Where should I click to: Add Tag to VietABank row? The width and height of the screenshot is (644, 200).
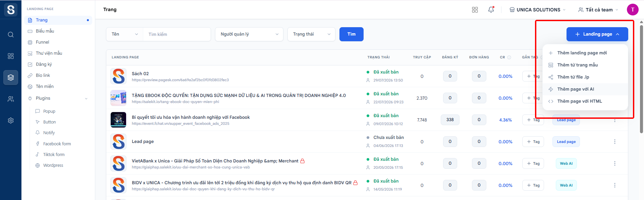[533, 163]
